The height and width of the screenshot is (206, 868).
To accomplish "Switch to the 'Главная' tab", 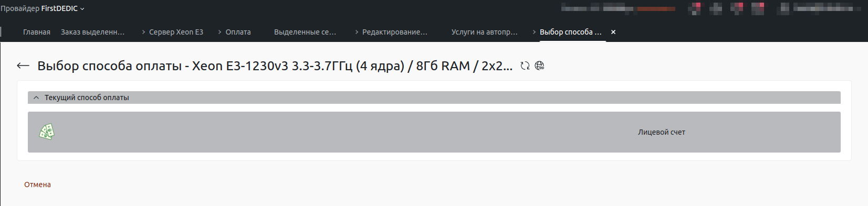I will 37,32.
